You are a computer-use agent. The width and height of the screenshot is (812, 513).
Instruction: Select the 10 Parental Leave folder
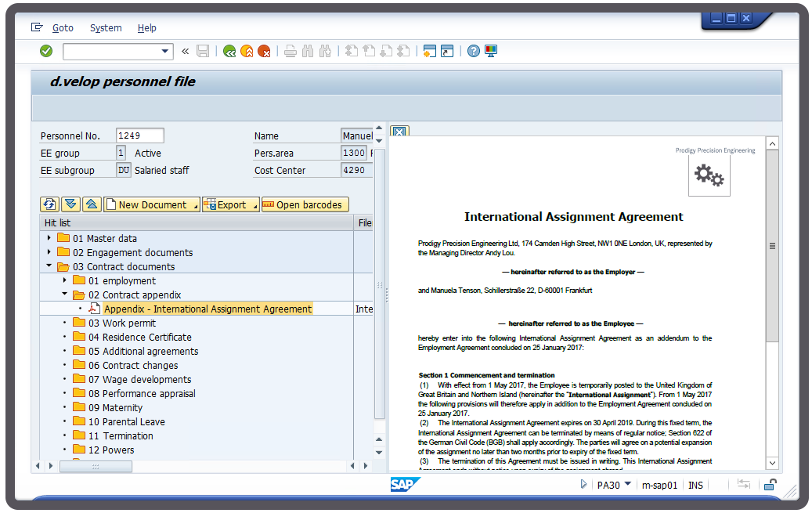point(126,422)
